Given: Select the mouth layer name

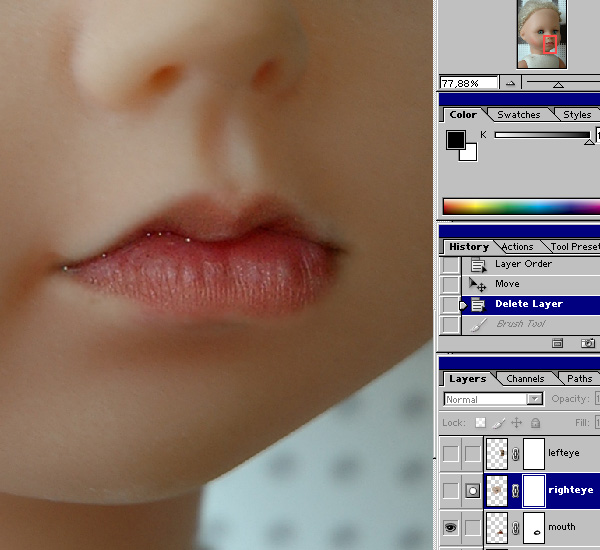Looking at the screenshot, I should [x=562, y=527].
